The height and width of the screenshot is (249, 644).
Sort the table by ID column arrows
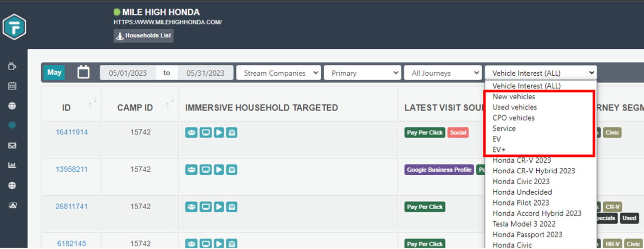coord(93,103)
